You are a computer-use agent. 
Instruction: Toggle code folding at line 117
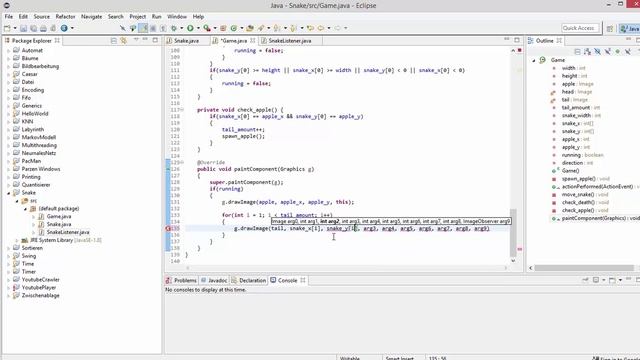pyautogui.click(x=182, y=110)
